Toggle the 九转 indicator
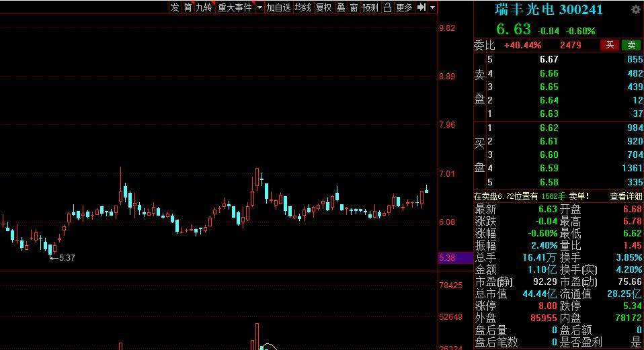The width and height of the screenshot is (644, 350). (204, 7)
